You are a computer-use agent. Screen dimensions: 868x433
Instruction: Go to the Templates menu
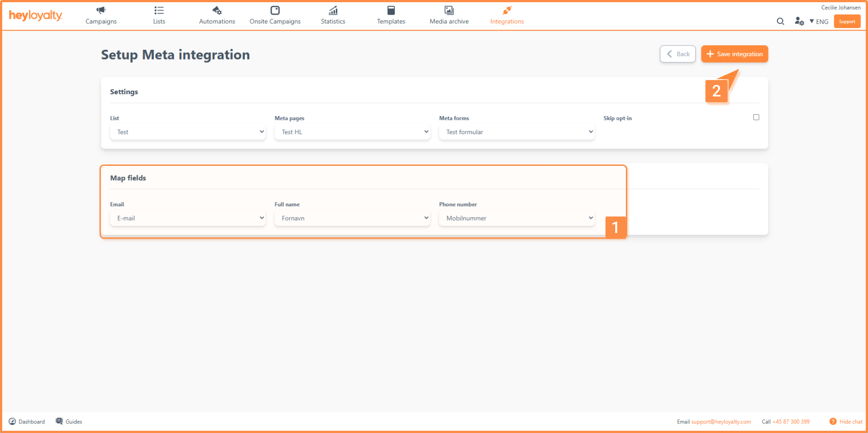(x=391, y=16)
